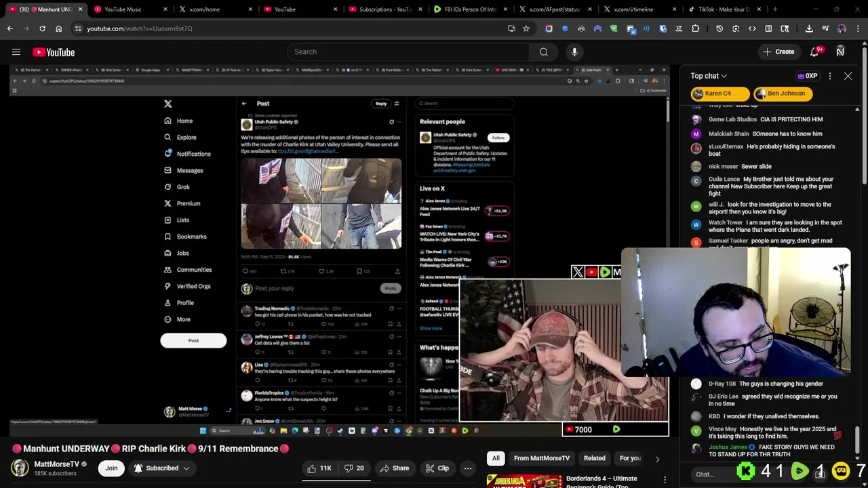The image size is (868, 488).
Task: Open the YouTube account avatar menu
Action: (840, 52)
